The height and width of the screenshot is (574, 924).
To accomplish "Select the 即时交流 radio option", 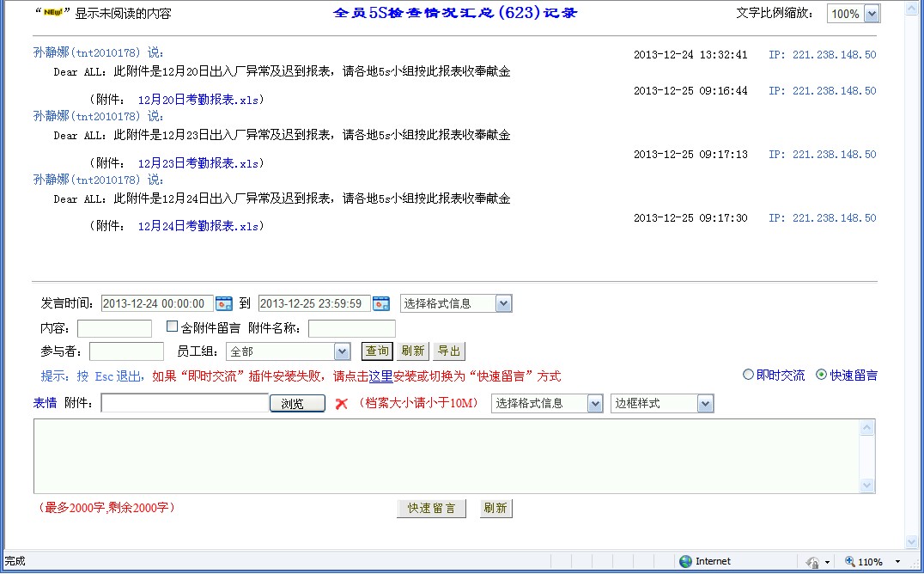I will [748, 375].
